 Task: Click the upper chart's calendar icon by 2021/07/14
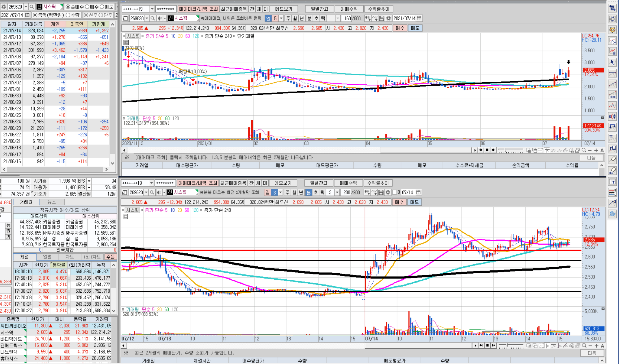coord(419,18)
